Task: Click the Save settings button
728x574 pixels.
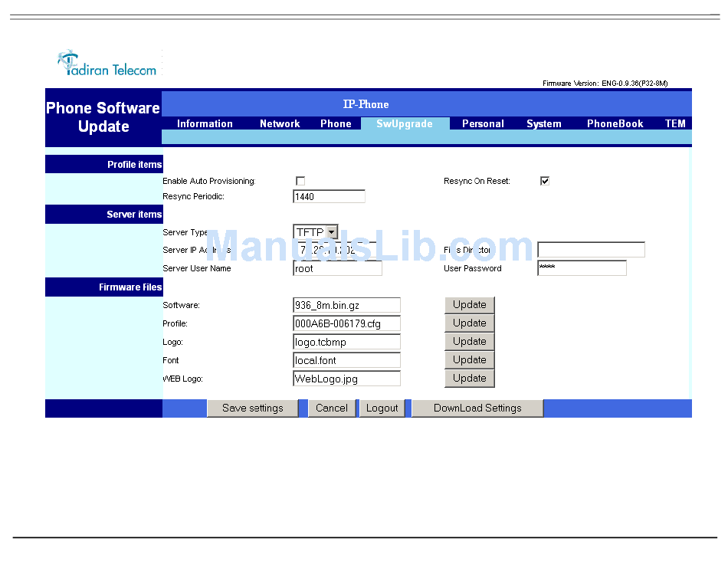Action: (253, 408)
